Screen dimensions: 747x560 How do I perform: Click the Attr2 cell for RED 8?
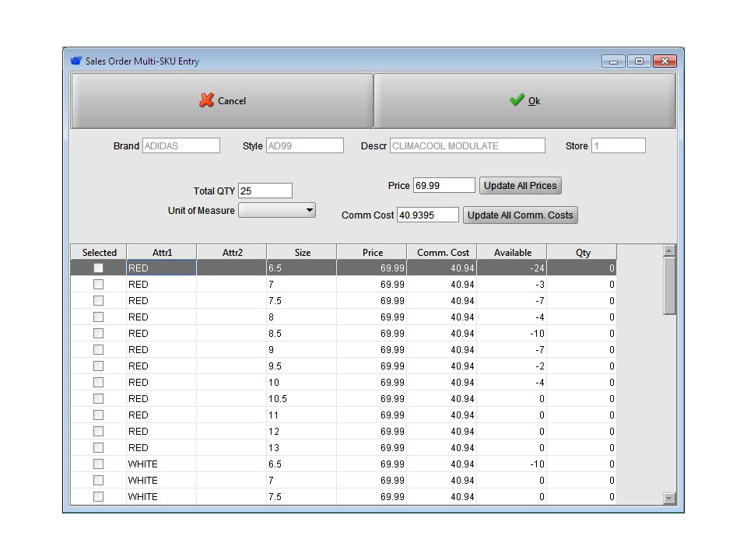pos(232,317)
